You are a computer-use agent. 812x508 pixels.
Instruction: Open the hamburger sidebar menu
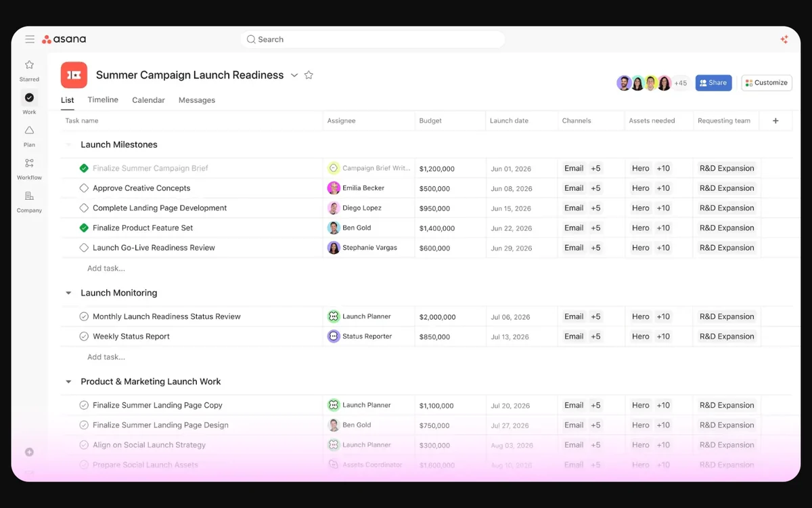(30, 39)
